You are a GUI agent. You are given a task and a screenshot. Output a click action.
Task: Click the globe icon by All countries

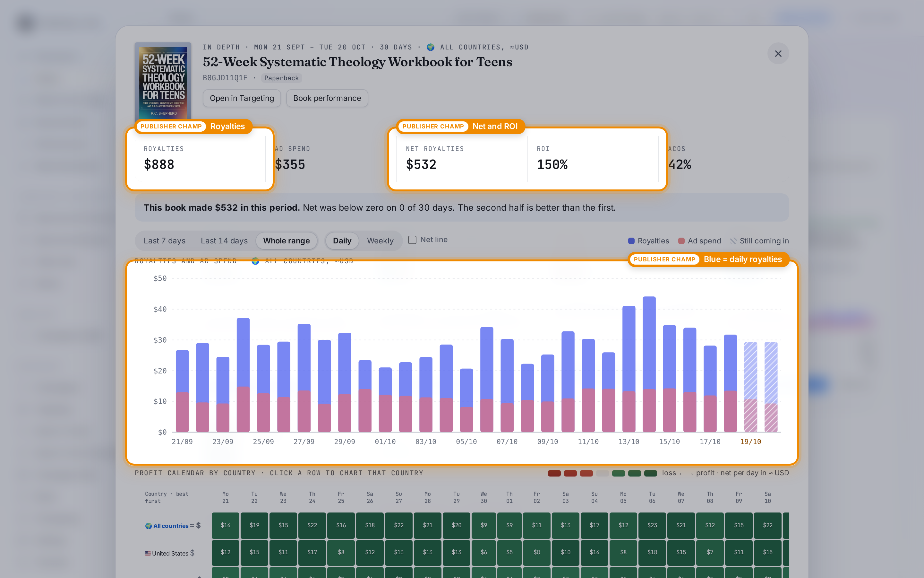[149, 526]
